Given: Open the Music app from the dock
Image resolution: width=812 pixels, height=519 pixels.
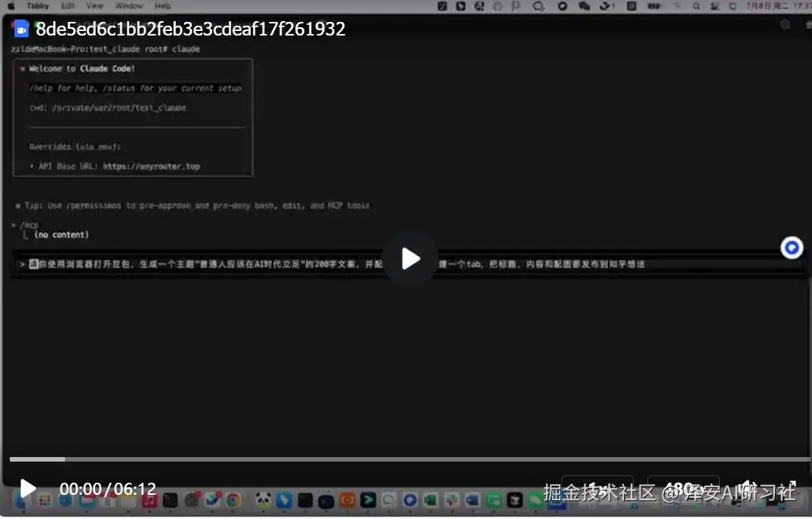Looking at the screenshot, I should pos(149,500).
